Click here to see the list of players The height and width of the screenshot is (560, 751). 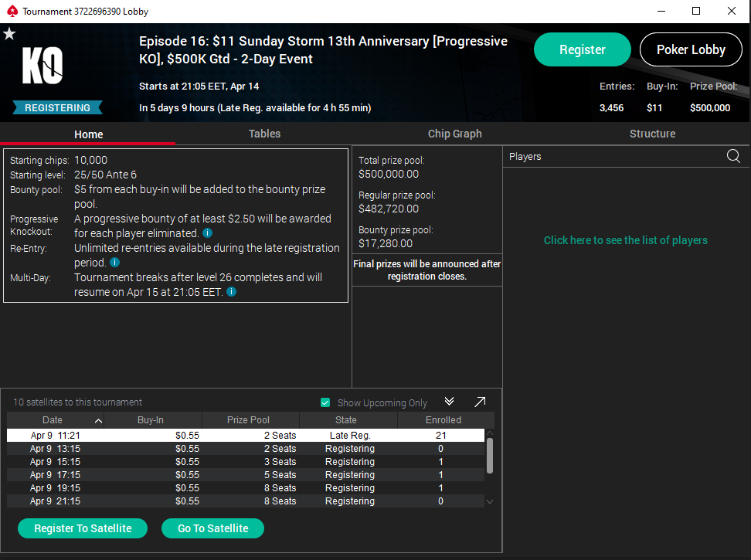coord(626,239)
